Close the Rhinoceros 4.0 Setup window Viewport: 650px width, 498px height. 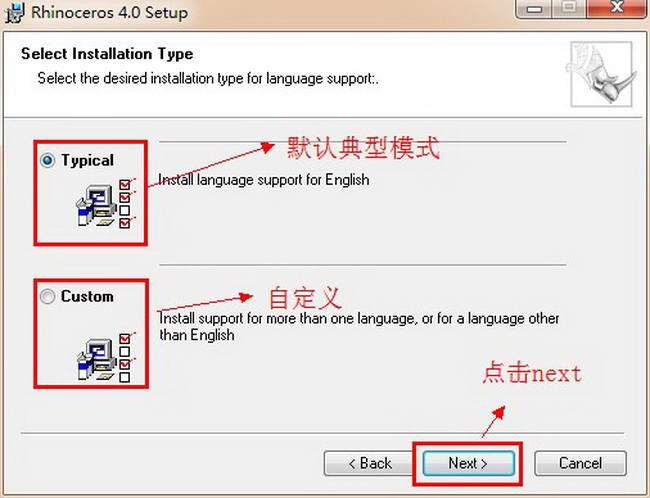tap(617, 8)
